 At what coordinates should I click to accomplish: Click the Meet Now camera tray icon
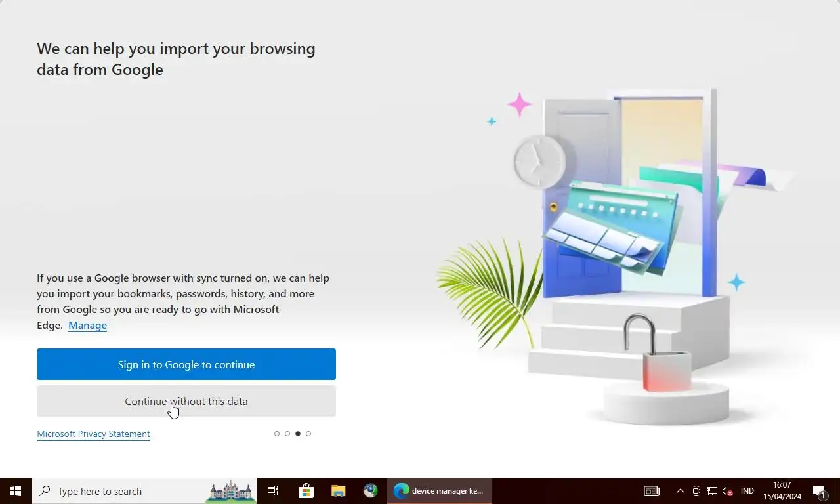696,491
